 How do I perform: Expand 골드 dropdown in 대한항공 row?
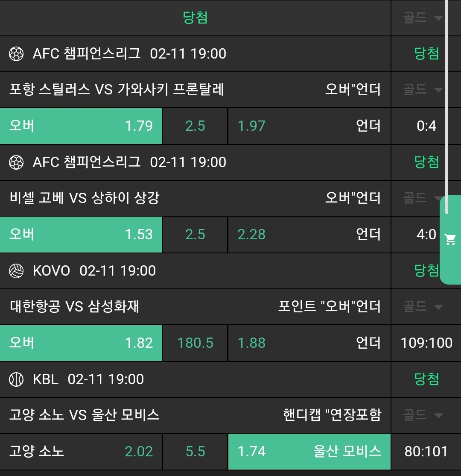click(x=423, y=307)
